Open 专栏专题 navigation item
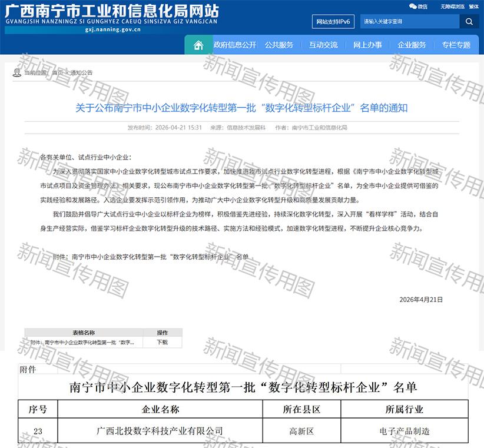This screenshot has width=484, height=448. pos(456,45)
